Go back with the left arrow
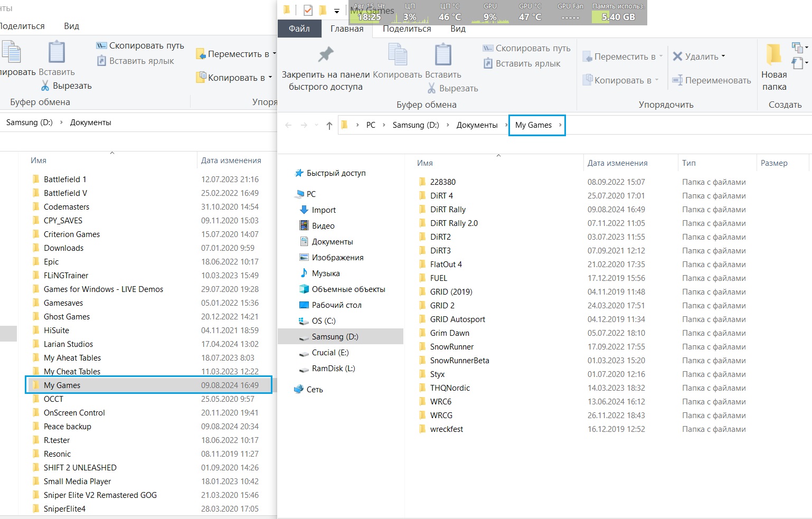The width and height of the screenshot is (812, 519). [288, 125]
